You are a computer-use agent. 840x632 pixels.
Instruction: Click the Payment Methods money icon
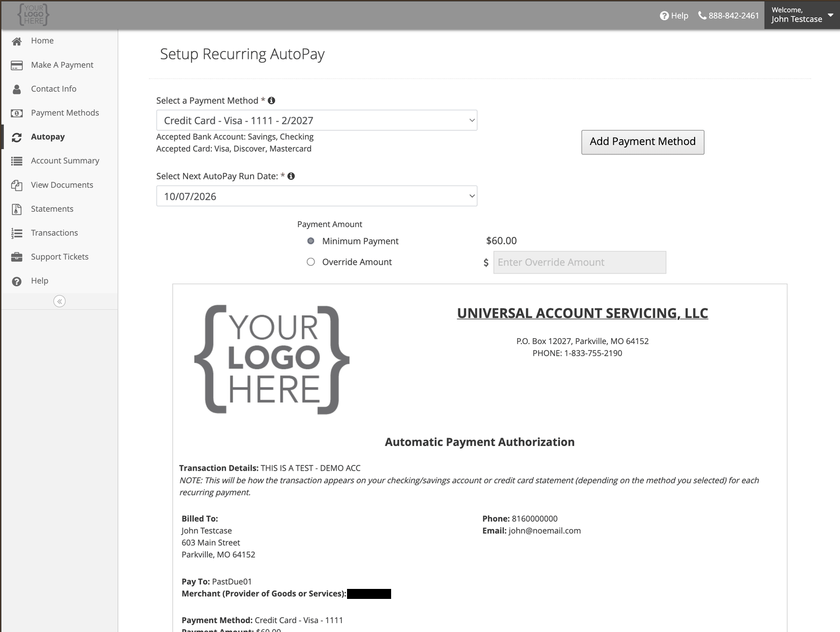tap(17, 113)
